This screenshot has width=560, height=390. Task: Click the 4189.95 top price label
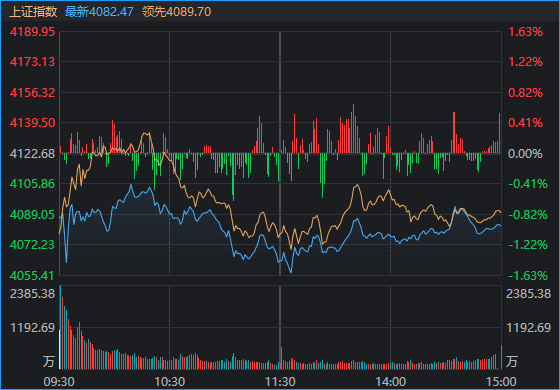coord(32,32)
